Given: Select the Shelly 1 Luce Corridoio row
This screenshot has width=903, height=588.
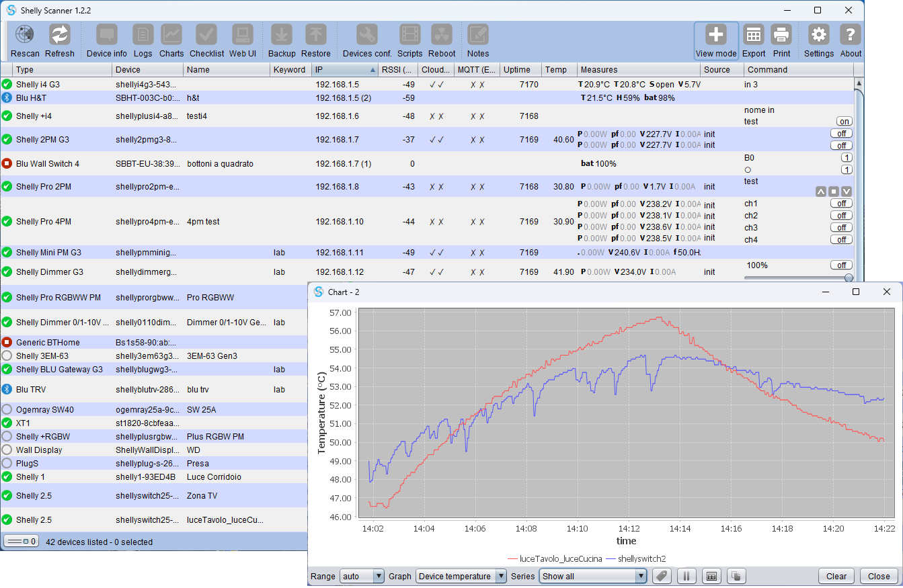Looking at the screenshot, I should [155, 477].
